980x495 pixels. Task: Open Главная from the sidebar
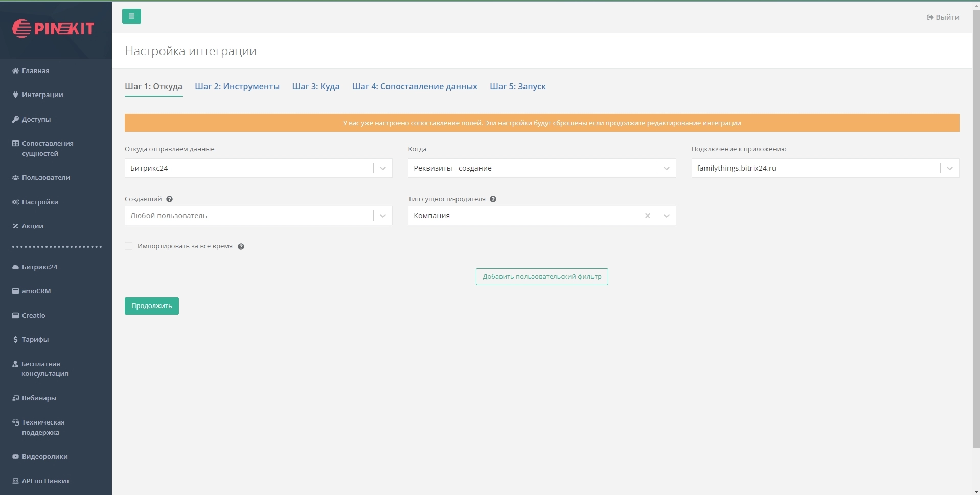tap(35, 71)
